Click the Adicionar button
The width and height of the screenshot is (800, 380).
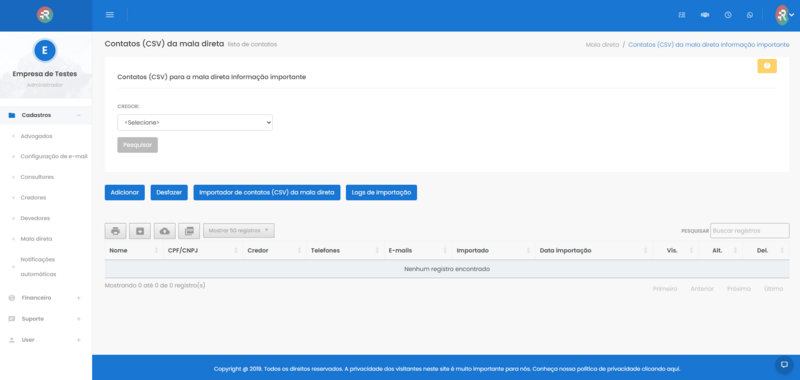[x=124, y=192]
